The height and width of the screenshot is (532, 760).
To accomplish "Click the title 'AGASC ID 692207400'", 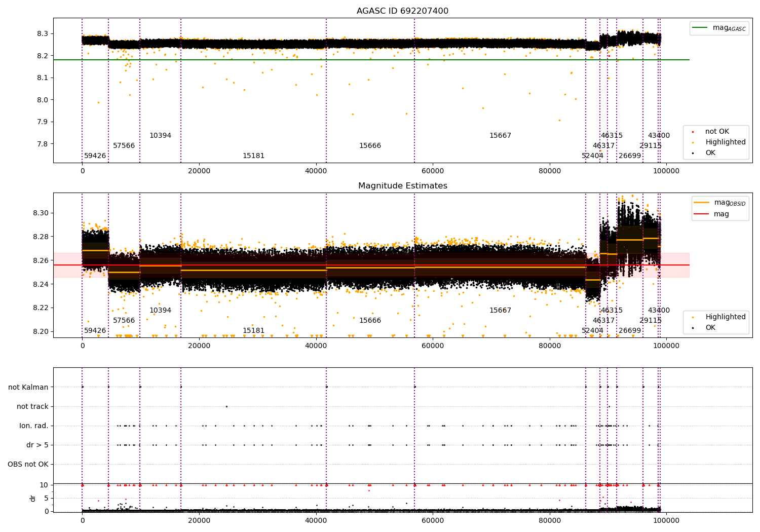I will 402,11.
